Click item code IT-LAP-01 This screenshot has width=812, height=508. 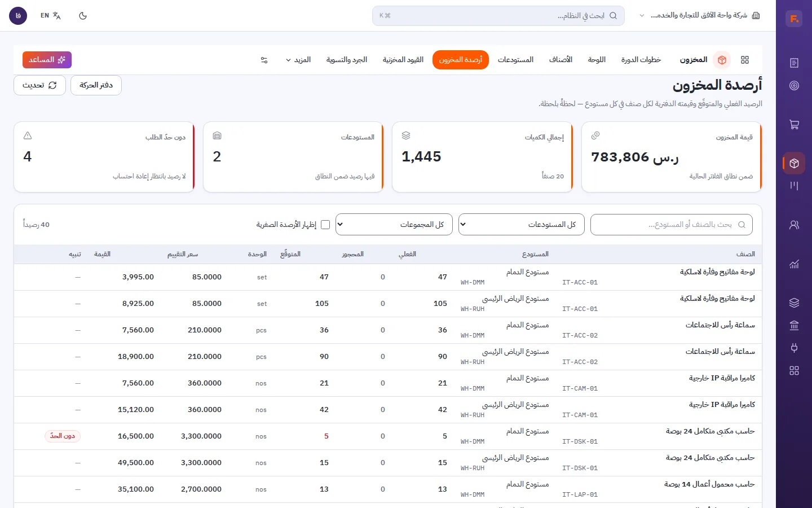[x=580, y=495]
